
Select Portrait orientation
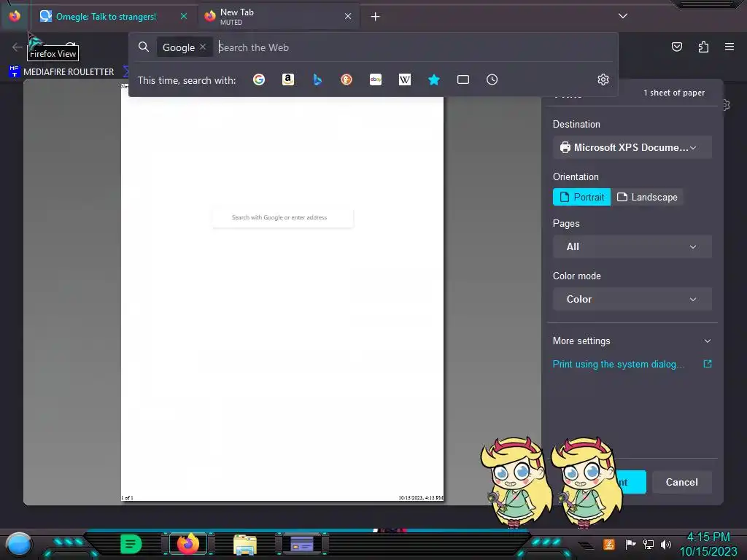tap(581, 197)
